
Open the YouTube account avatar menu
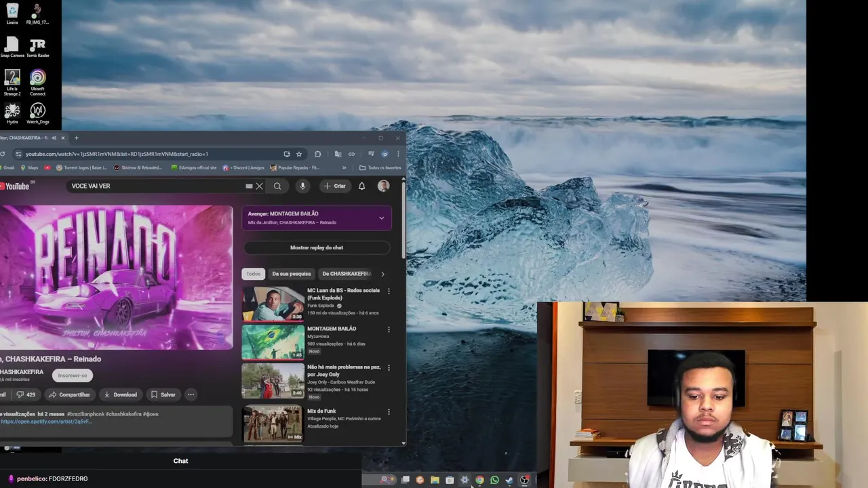(383, 186)
